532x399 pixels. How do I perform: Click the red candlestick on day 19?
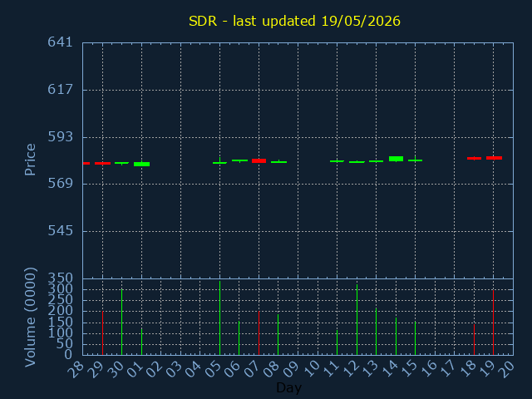click(x=494, y=158)
